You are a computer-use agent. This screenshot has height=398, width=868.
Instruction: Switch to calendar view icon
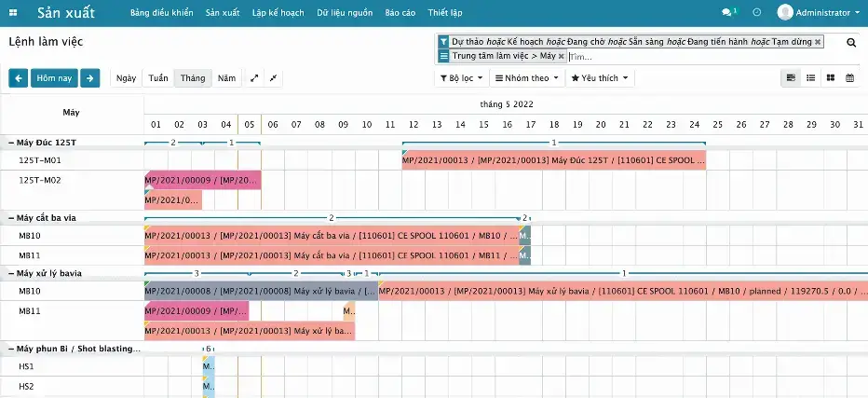[x=849, y=78]
